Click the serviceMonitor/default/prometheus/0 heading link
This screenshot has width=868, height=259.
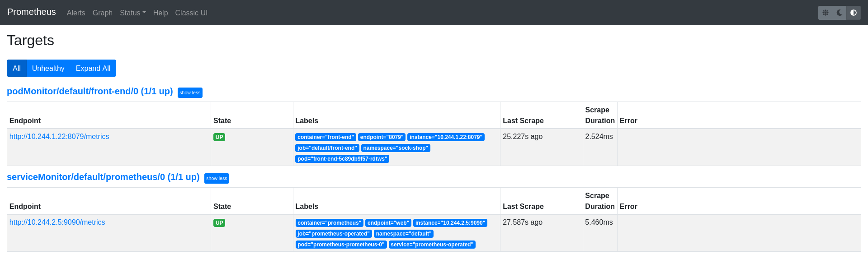[x=103, y=177]
